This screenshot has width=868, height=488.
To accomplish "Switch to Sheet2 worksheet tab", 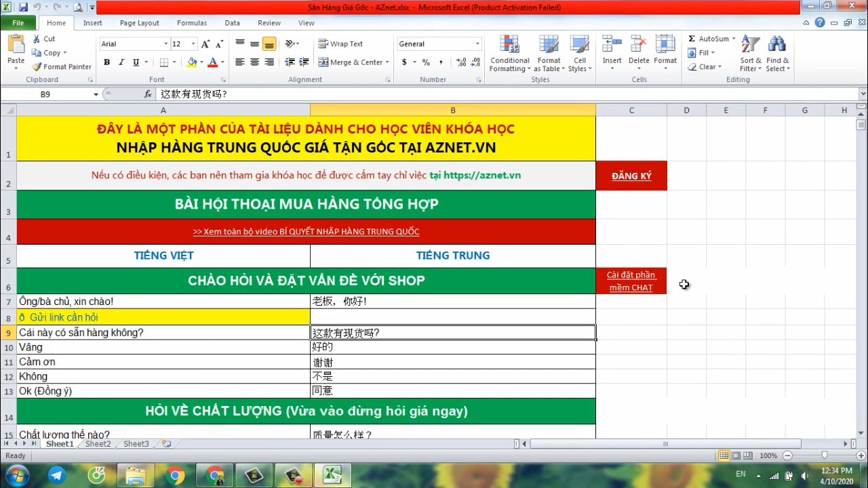I will pyautogui.click(x=98, y=444).
